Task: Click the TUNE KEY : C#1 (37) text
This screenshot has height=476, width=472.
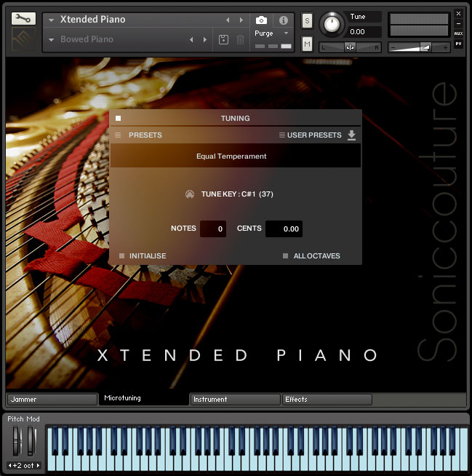Action: (x=237, y=194)
